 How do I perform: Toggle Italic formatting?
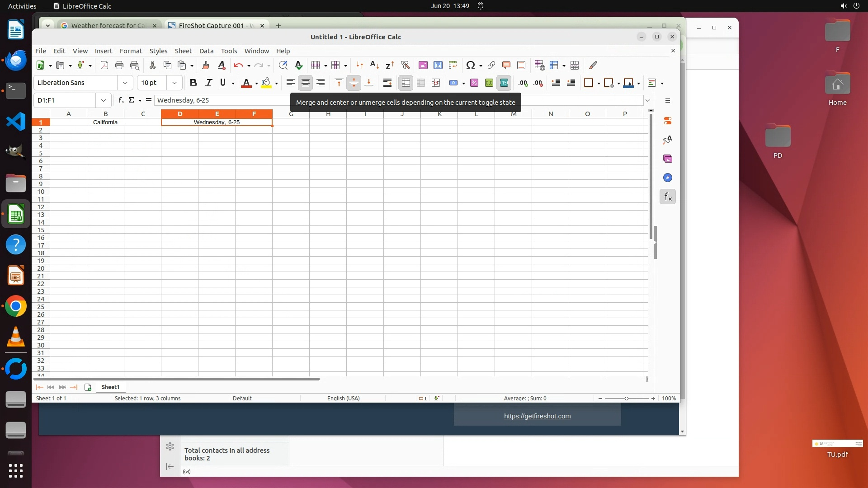click(208, 83)
